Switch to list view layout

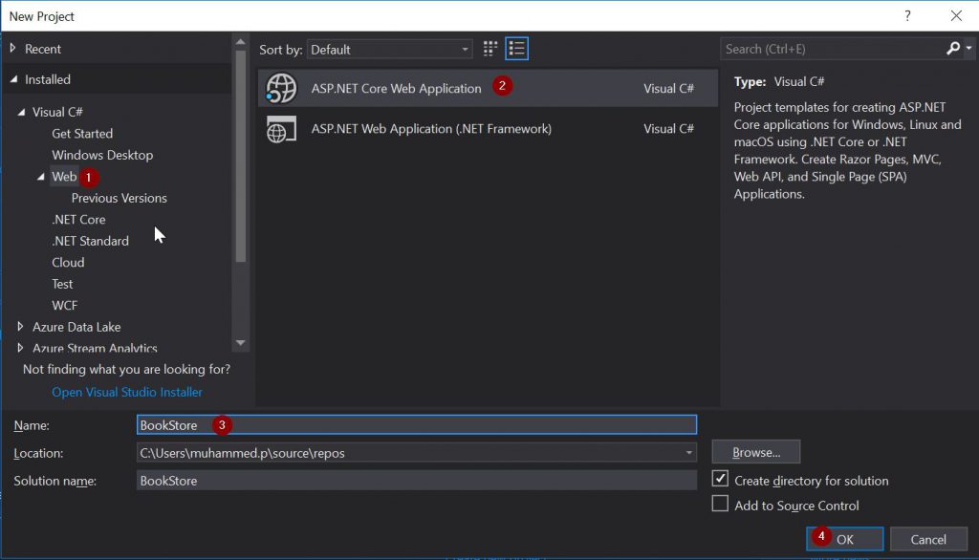517,49
